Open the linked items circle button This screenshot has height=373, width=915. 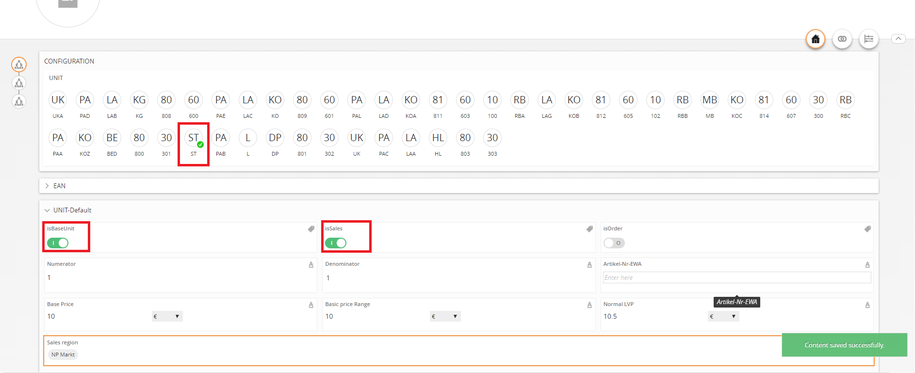click(x=842, y=39)
